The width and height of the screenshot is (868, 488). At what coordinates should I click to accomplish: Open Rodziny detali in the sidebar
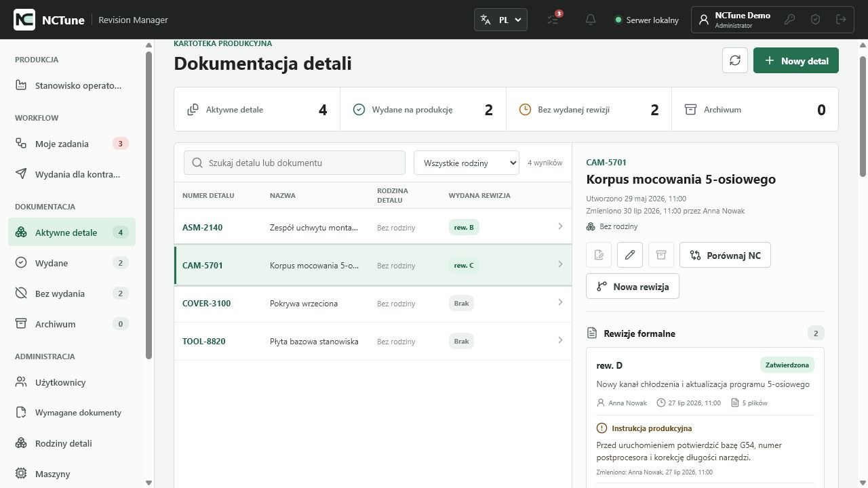pos(72,443)
